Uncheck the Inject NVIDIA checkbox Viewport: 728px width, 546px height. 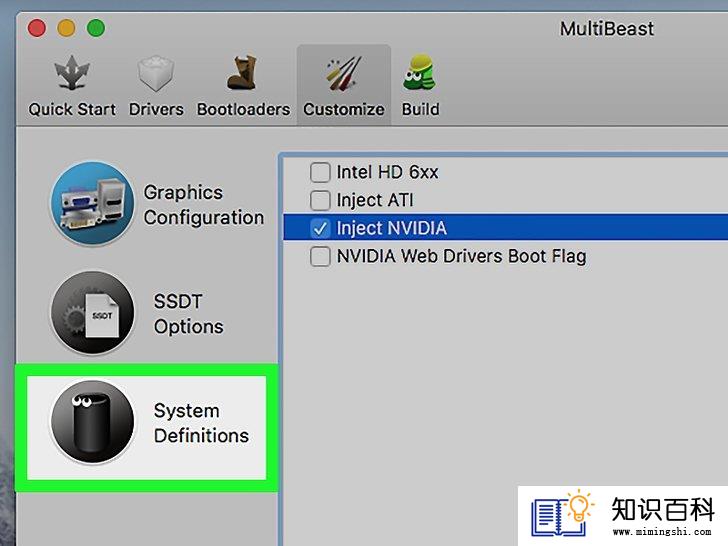tap(320, 228)
